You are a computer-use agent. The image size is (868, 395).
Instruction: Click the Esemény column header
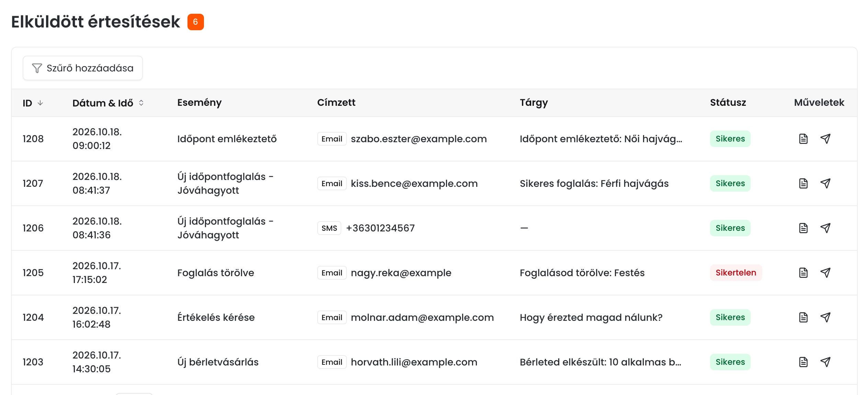(x=199, y=103)
